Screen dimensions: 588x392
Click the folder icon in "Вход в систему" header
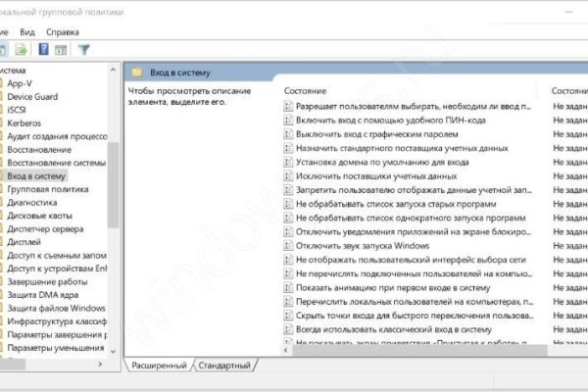[137, 72]
